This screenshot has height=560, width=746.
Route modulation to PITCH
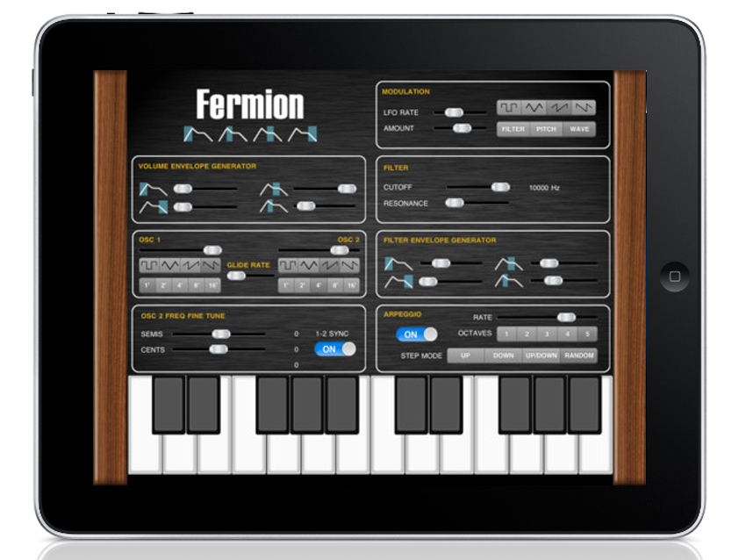546,129
